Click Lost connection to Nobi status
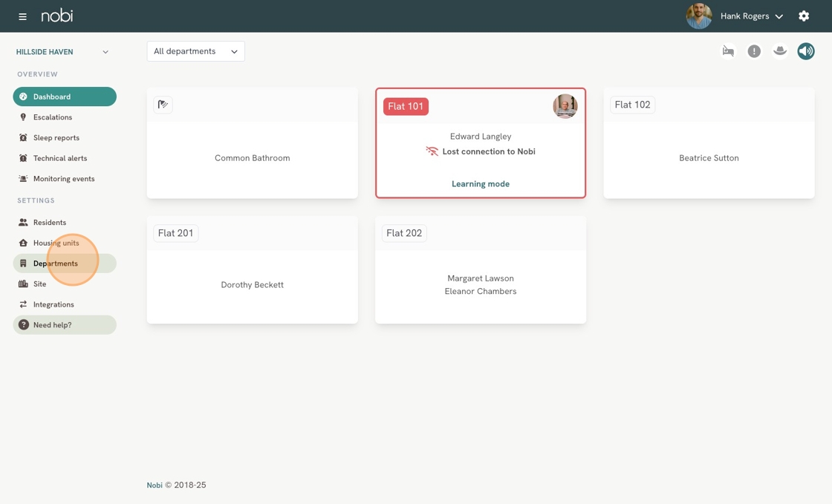 [489, 151]
